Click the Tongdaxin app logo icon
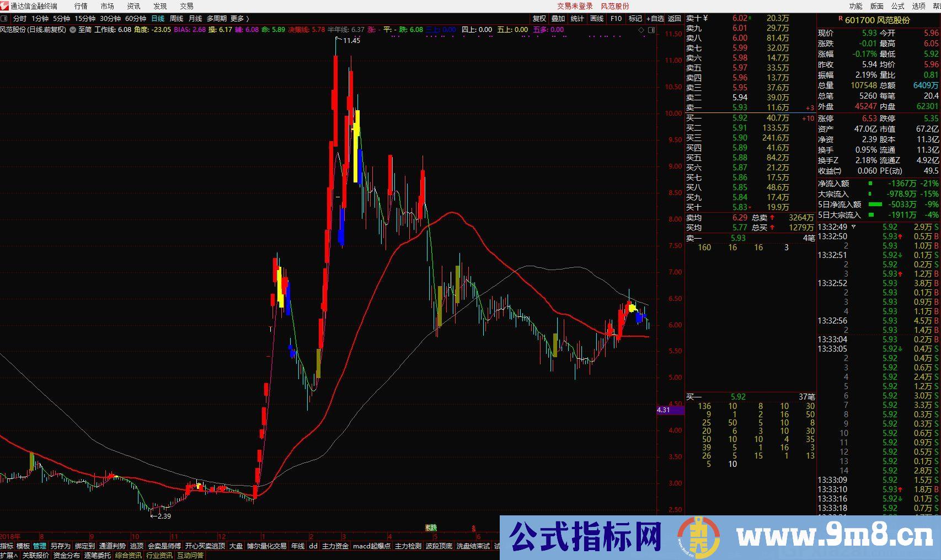 point(5,6)
